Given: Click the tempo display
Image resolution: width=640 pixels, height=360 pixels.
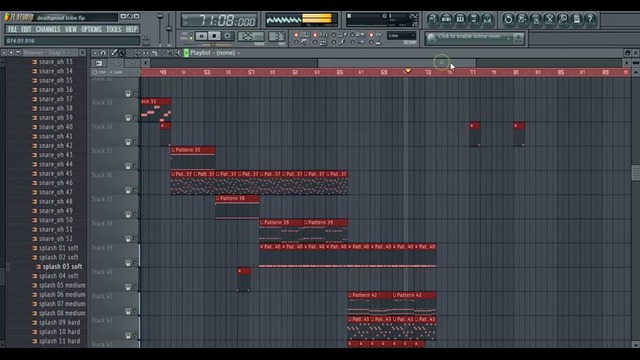Looking at the screenshot, I should tap(251, 37).
